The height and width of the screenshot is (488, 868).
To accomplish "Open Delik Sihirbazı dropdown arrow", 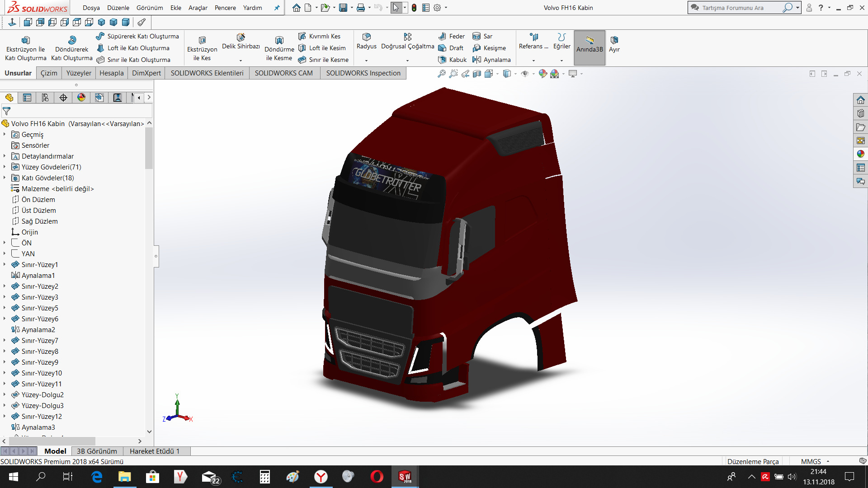I will [241, 61].
